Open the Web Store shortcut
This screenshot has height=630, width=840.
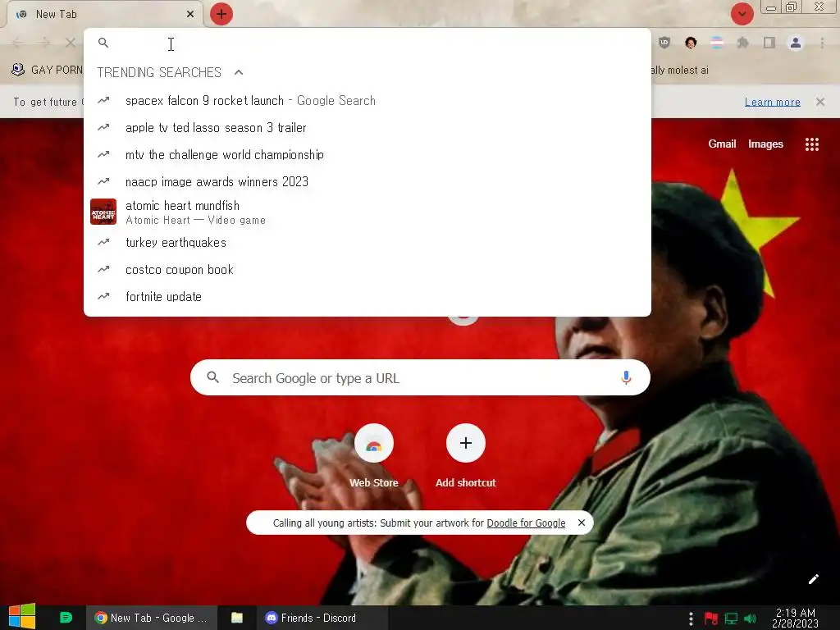pyautogui.click(x=374, y=456)
